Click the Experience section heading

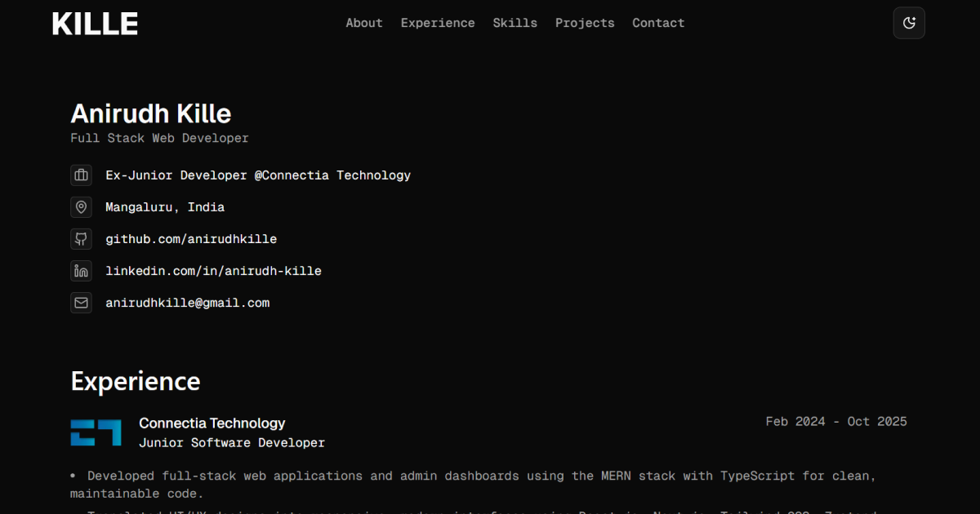coord(135,381)
